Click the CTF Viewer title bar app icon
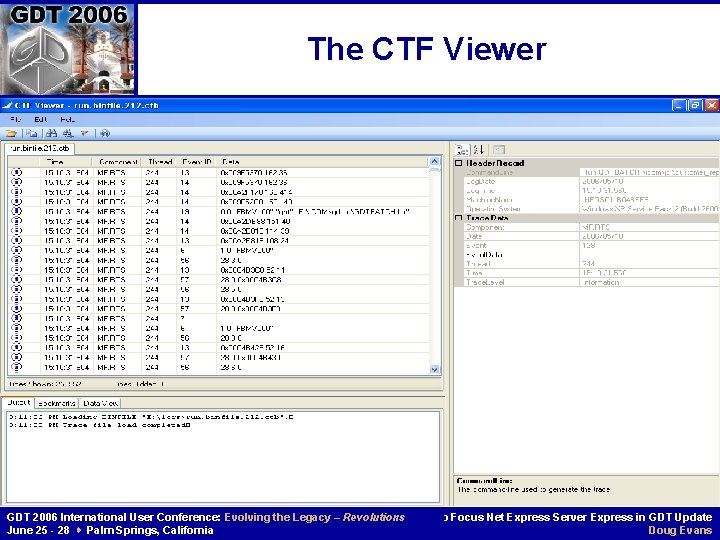This screenshot has height=540, width=720. 6,106
